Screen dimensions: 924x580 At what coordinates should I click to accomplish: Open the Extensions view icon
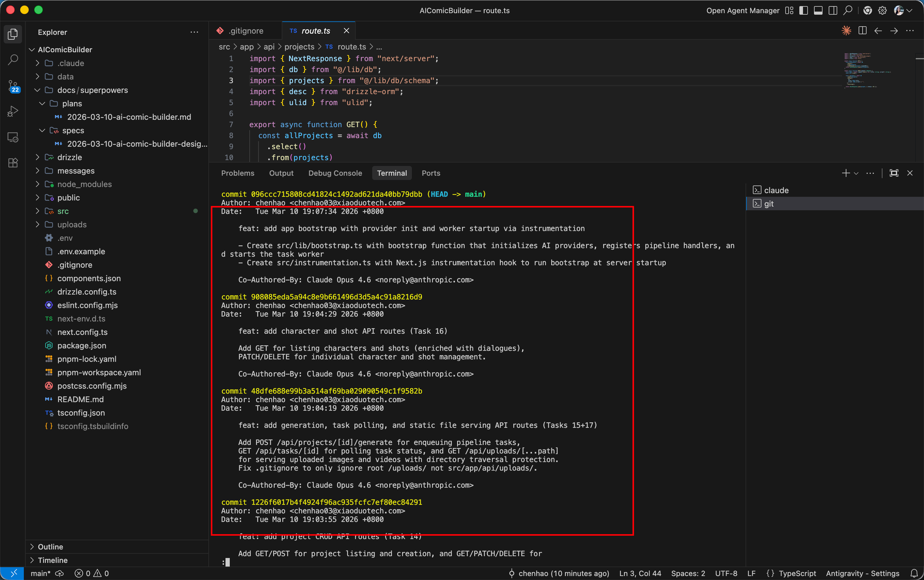[13, 163]
